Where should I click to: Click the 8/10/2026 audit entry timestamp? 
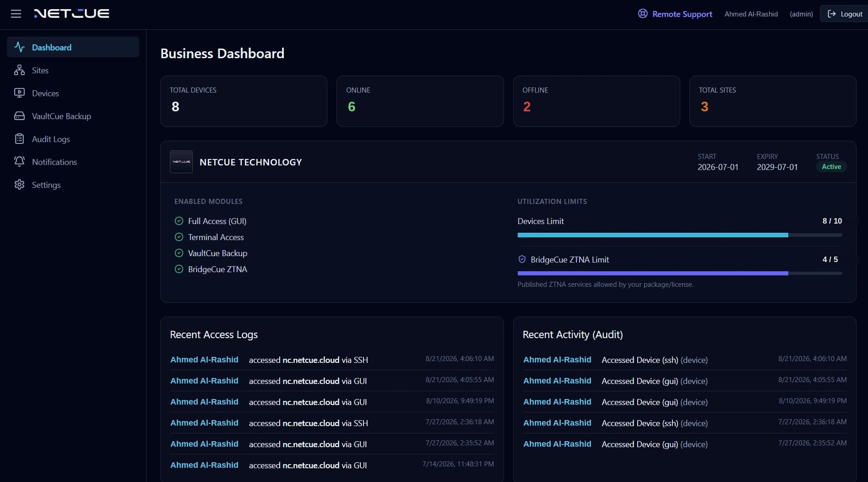813,401
